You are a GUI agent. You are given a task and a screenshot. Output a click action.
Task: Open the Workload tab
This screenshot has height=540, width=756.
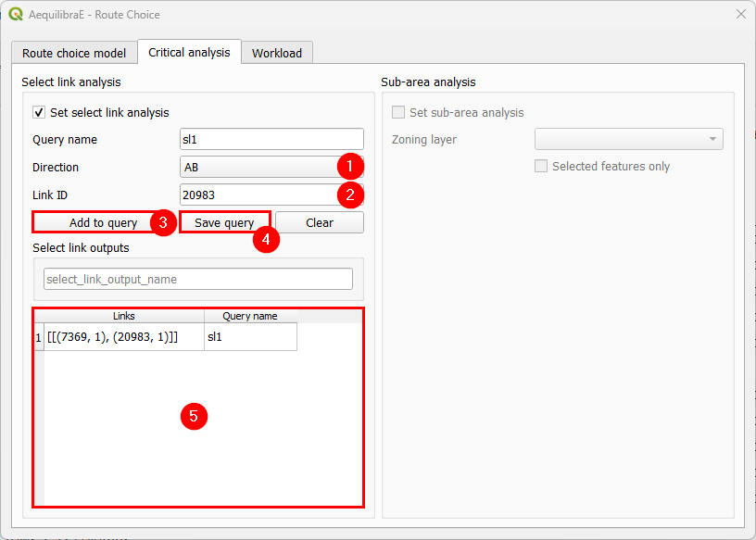tap(277, 53)
